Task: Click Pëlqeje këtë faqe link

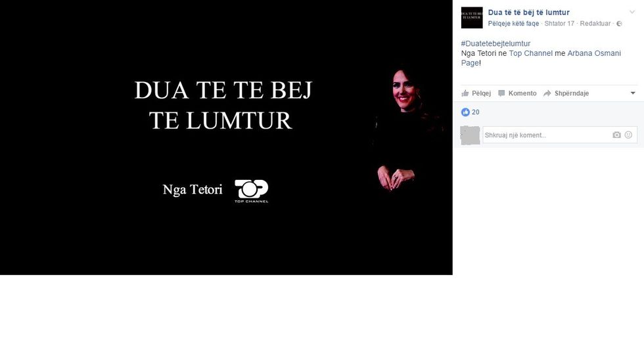Action: pos(513,24)
